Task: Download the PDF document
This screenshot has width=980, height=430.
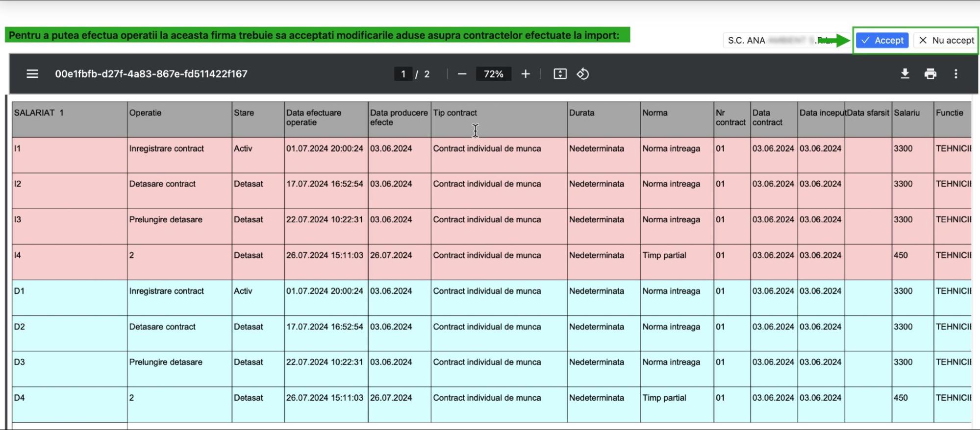Action: [905, 74]
